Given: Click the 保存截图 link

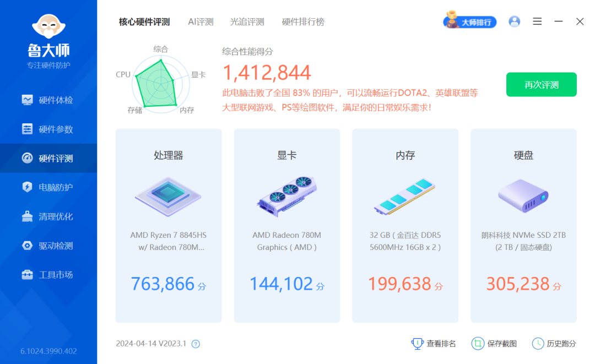Looking at the screenshot, I should point(494,344).
